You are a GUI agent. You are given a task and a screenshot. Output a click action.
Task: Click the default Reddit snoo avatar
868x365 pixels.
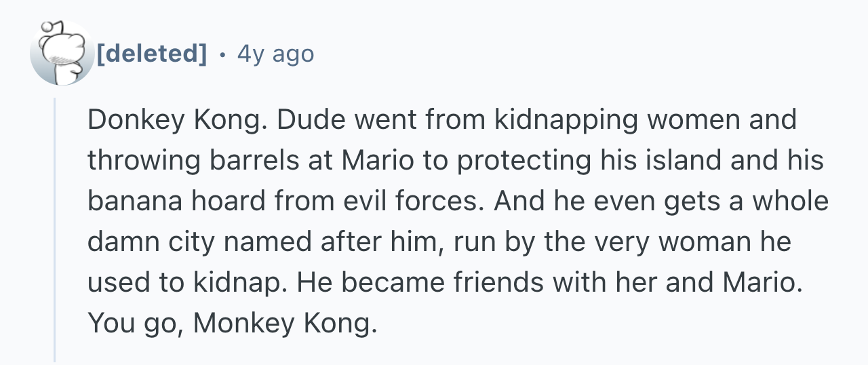[x=62, y=53]
